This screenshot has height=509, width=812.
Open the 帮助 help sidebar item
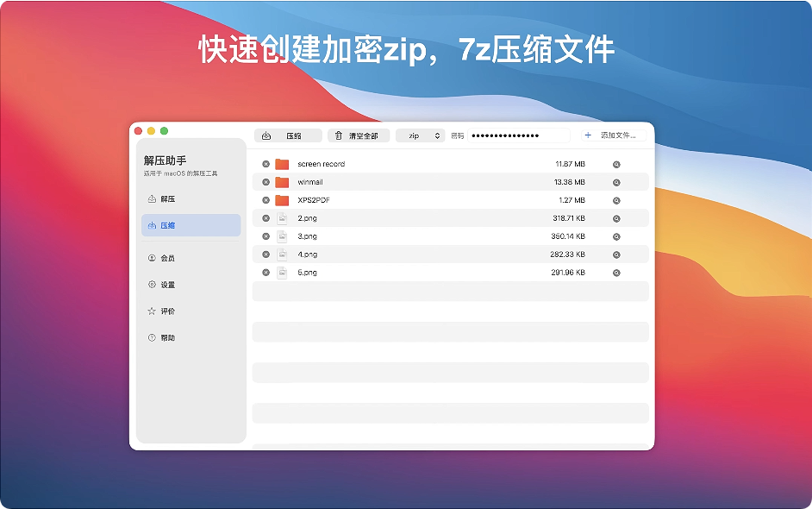[x=191, y=338]
